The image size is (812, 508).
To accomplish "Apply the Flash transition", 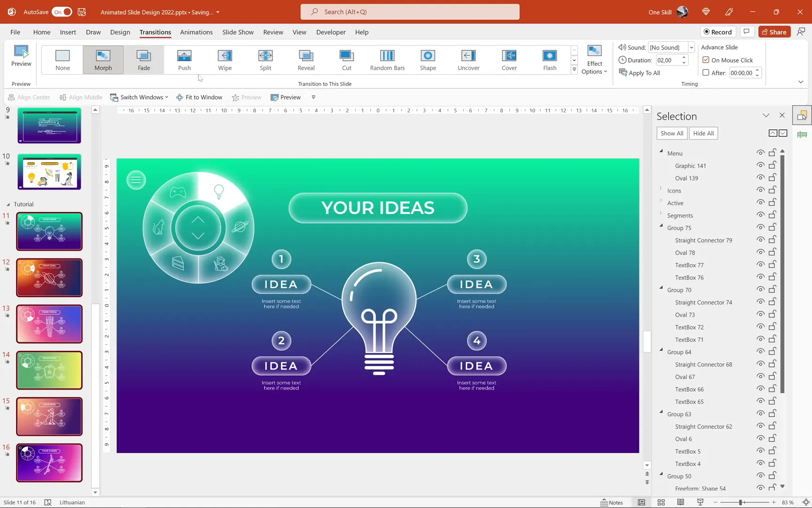I will coord(550,60).
